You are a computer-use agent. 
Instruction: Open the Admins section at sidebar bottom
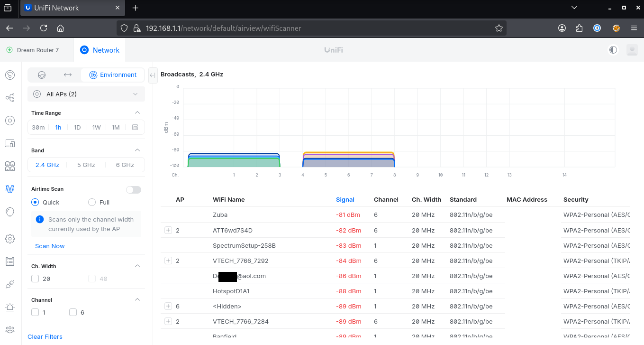[9, 329]
